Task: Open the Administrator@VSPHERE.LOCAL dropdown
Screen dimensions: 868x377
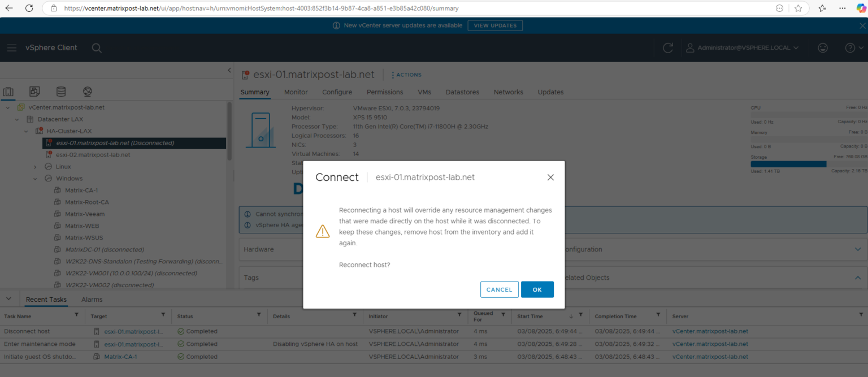Action: (743, 47)
